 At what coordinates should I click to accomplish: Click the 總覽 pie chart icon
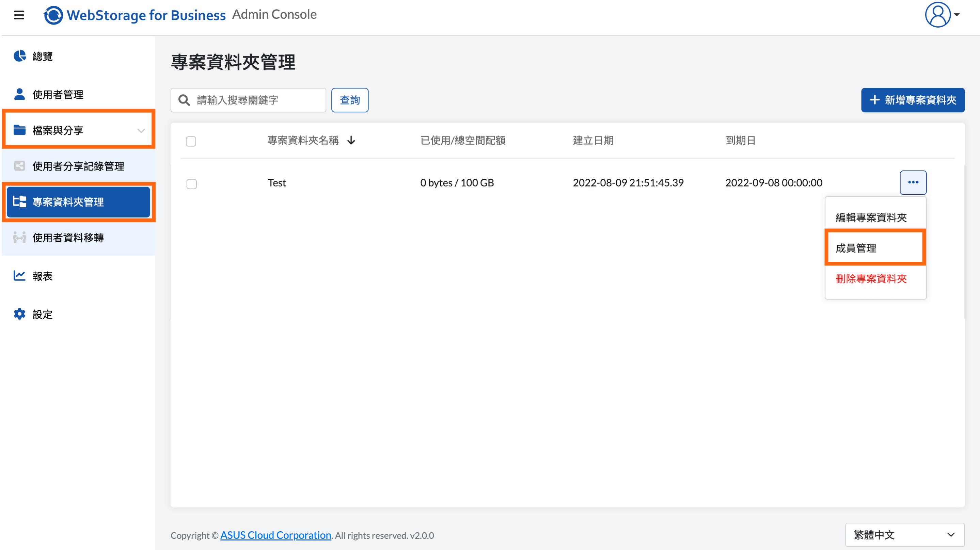tap(19, 56)
